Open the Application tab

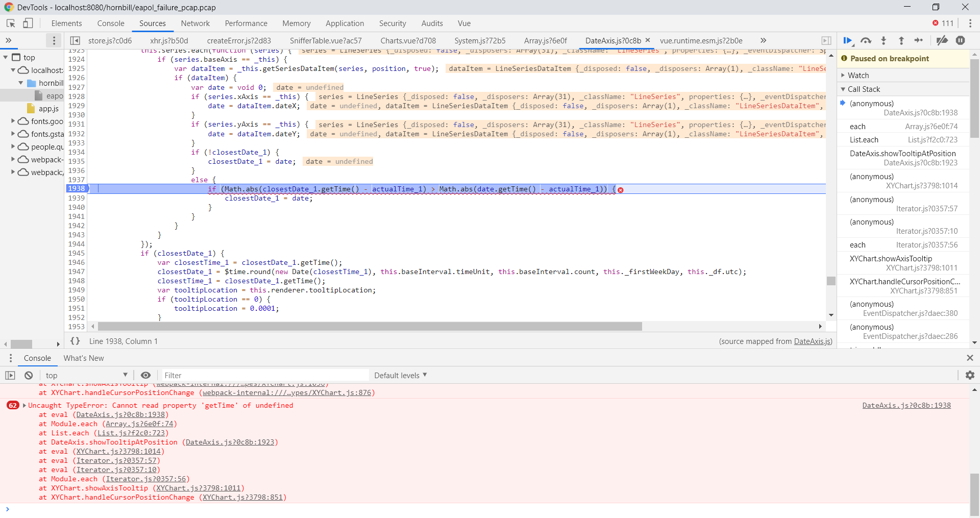point(345,23)
